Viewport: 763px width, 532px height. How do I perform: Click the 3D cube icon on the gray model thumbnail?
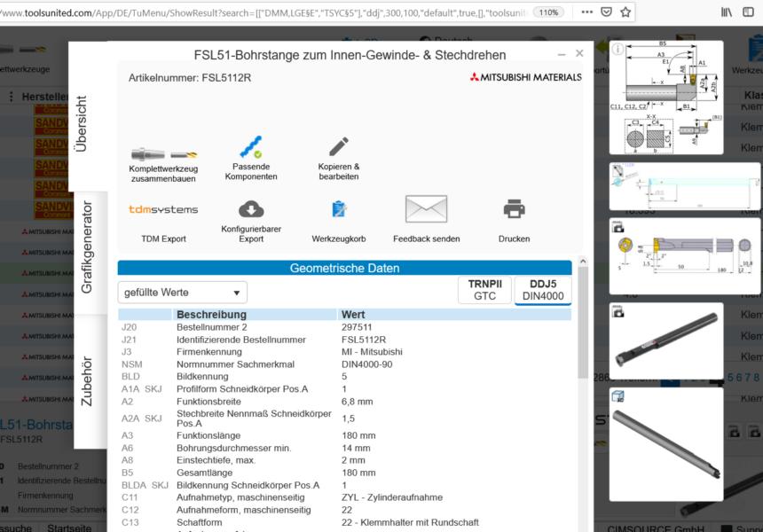click(x=618, y=396)
